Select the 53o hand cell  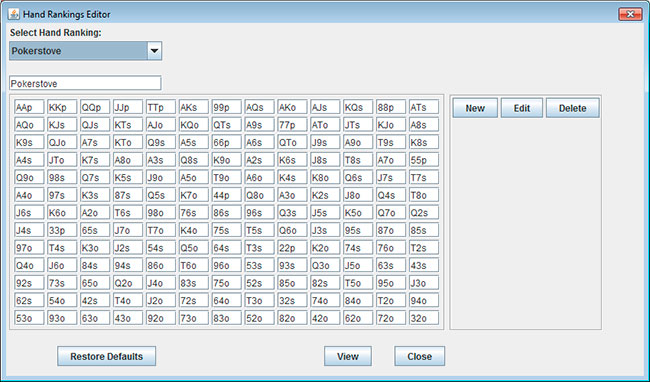point(29,318)
